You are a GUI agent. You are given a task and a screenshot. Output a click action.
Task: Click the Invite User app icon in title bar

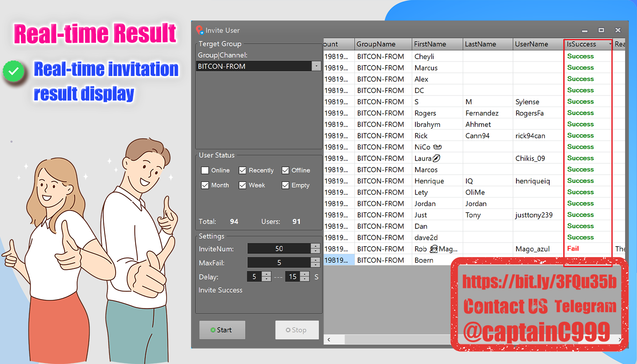(199, 30)
